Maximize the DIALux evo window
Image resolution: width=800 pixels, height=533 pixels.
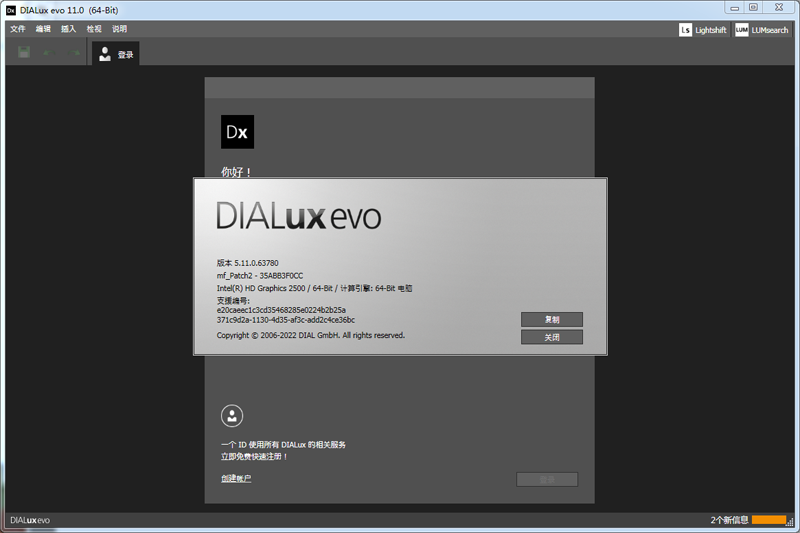[x=754, y=8]
